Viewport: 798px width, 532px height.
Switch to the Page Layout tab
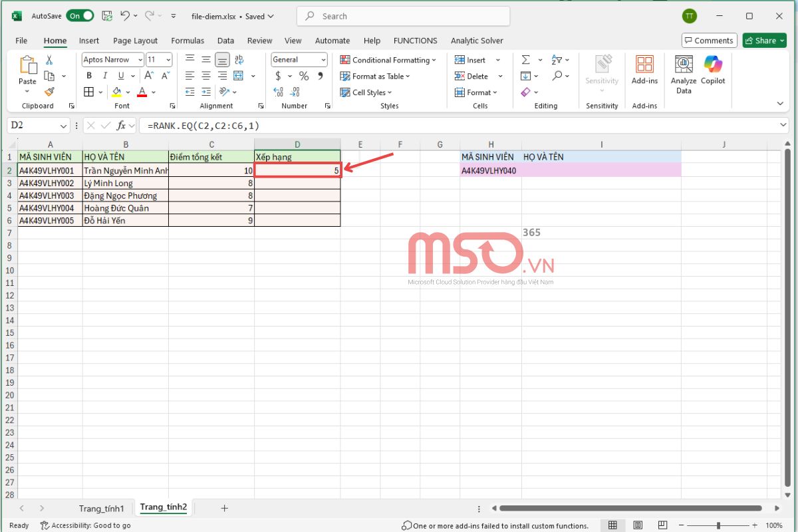click(x=136, y=41)
